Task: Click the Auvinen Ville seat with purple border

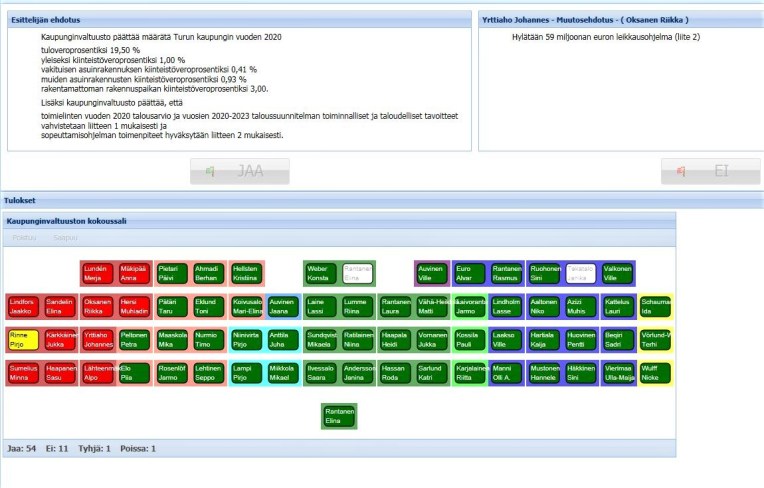Action: tap(431, 273)
